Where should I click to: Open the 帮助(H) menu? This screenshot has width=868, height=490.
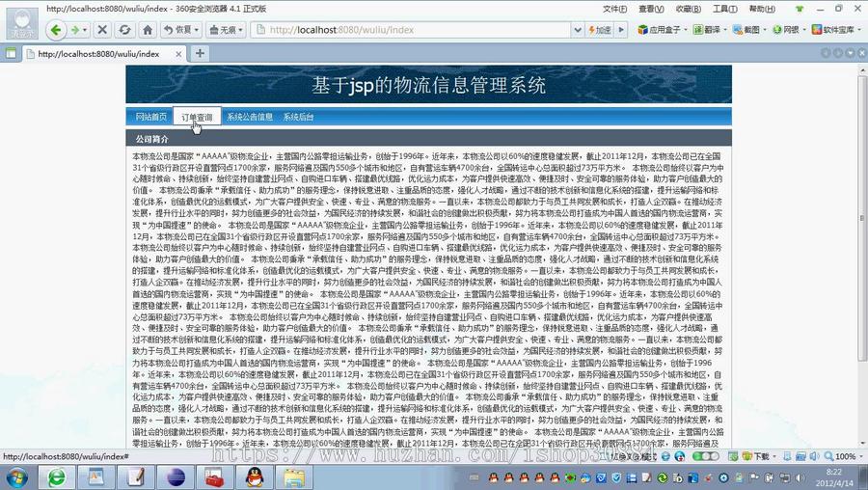coord(762,9)
